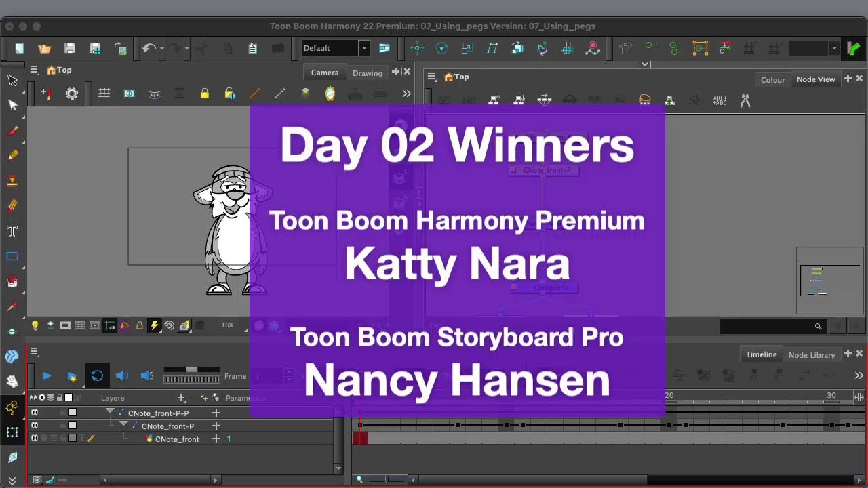
Task: Switch to the Node Library tab
Action: click(812, 354)
